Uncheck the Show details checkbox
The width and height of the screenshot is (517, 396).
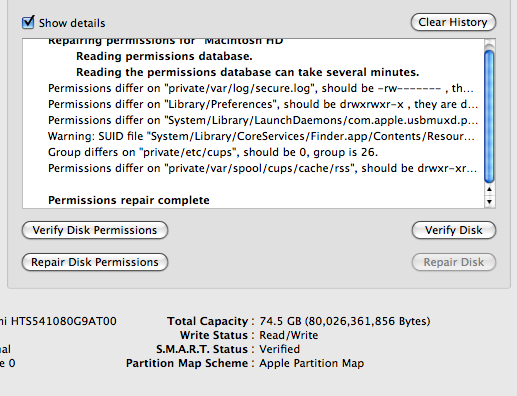coord(28,22)
